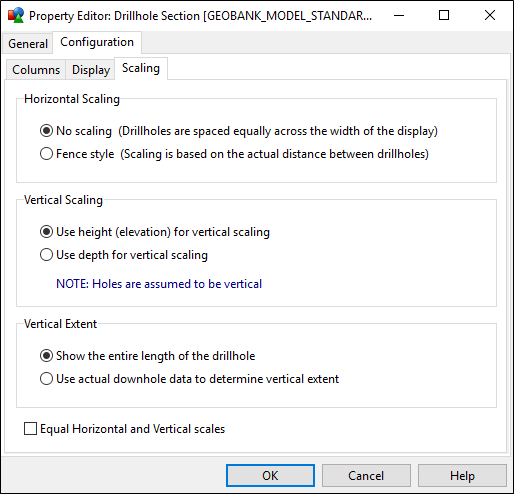The width and height of the screenshot is (514, 494).
Task: Click the Cancel button
Action: (x=366, y=476)
